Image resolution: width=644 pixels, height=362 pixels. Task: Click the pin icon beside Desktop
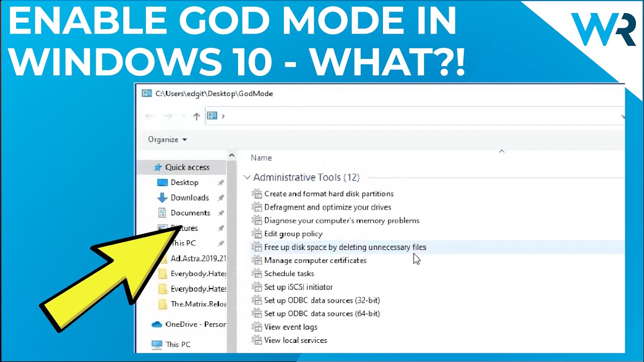coord(220,183)
